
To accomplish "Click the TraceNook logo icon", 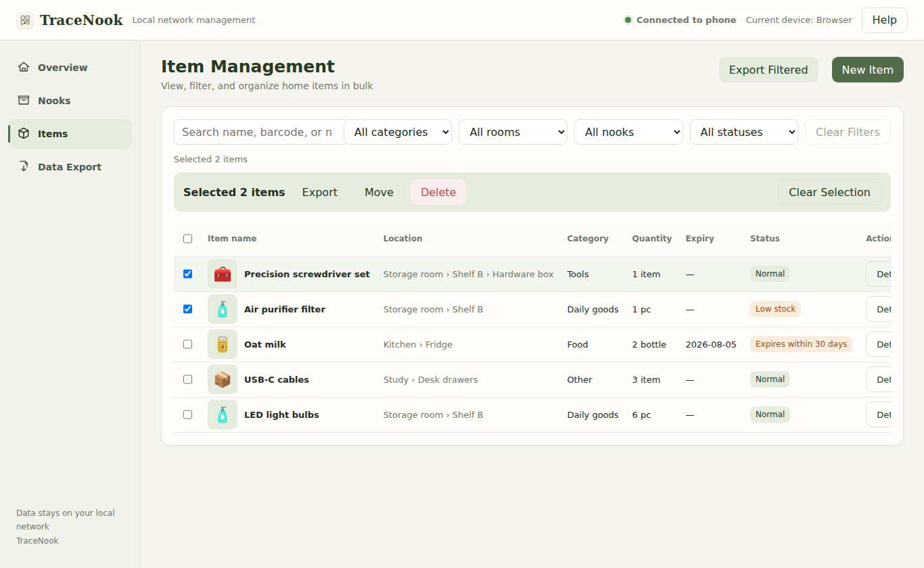I will [25, 20].
